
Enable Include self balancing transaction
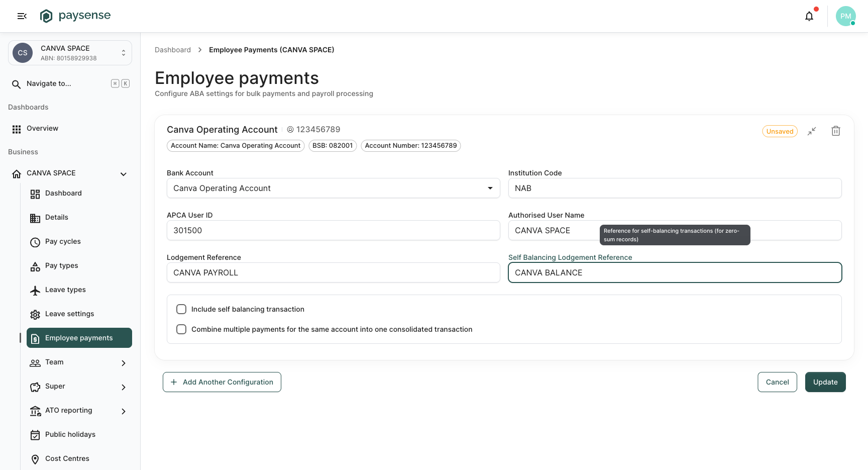click(181, 309)
